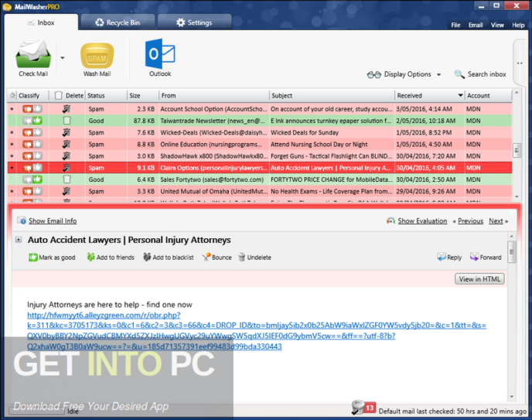The width and height of the screenshot is (532, 420).
Task: Click thumbs classify icon for United Mutual of Omaha
Action: 32,191
